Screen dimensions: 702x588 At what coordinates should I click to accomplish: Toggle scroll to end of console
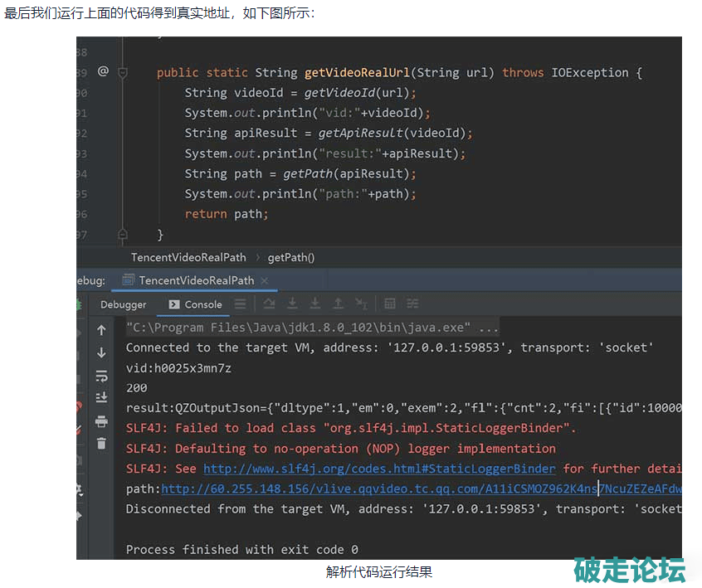point(101,398)
